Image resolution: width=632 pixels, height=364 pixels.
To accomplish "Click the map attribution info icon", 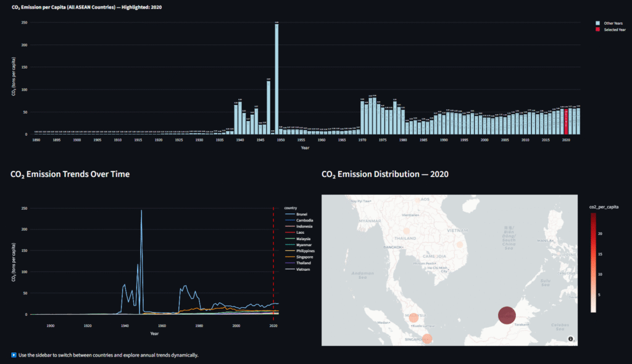I will coord(570,339).
